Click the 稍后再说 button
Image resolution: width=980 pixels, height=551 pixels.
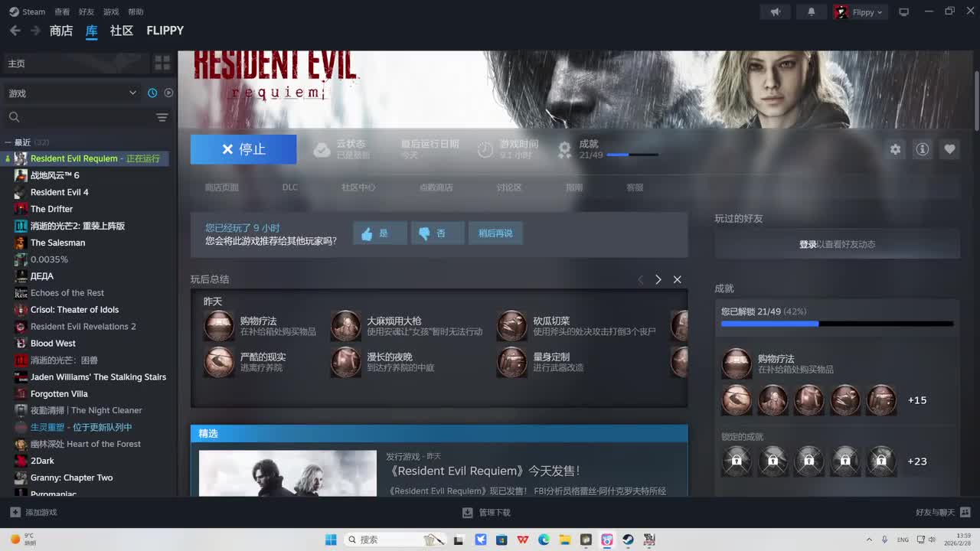[x=495, y=233]
